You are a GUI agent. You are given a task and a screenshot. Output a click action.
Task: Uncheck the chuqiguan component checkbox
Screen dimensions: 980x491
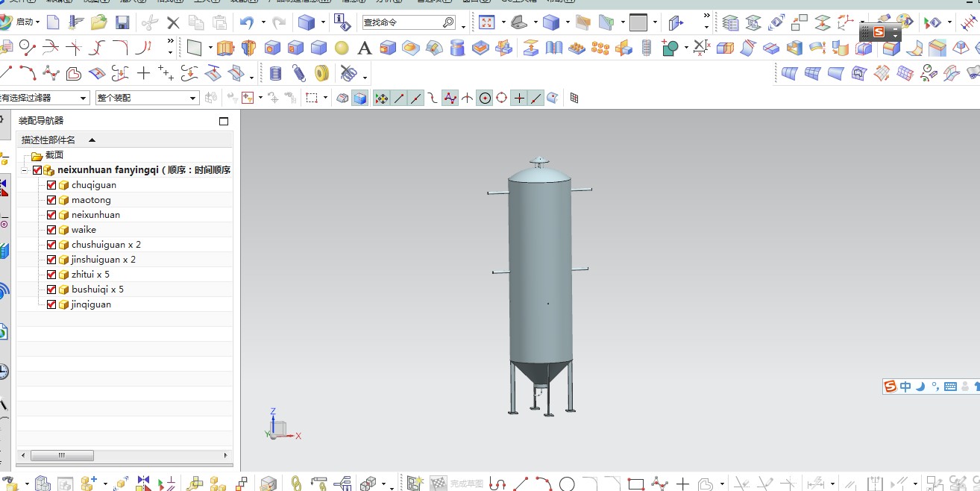51,185
